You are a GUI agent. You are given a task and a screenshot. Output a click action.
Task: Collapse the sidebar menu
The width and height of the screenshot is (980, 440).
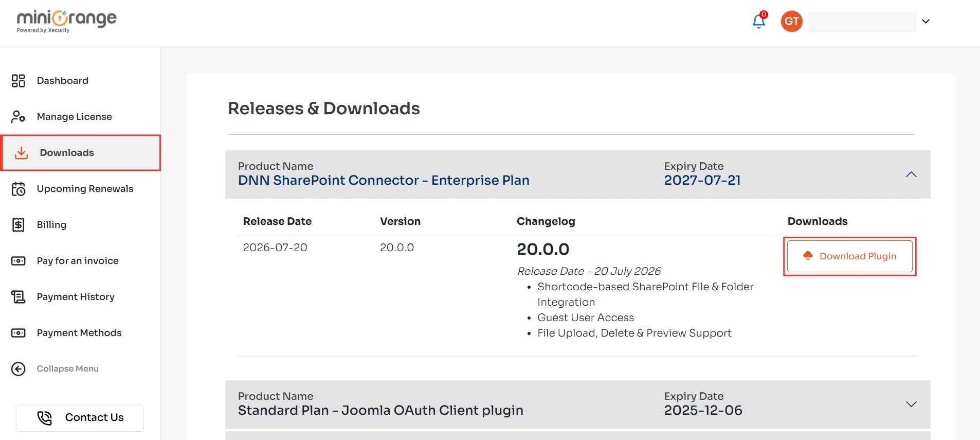click(67, 369)
